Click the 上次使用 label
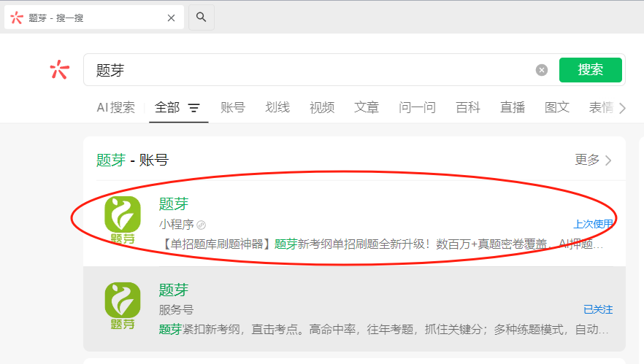 593,224
